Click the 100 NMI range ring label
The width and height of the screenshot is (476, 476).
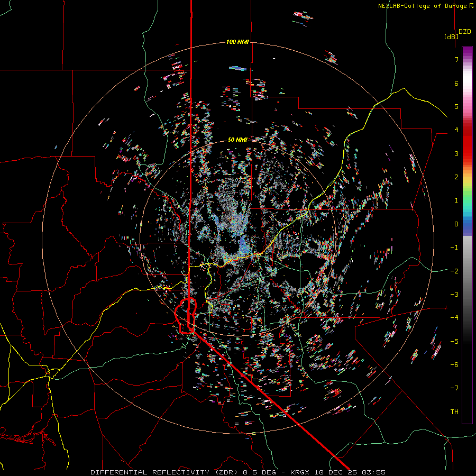(237, 42)
